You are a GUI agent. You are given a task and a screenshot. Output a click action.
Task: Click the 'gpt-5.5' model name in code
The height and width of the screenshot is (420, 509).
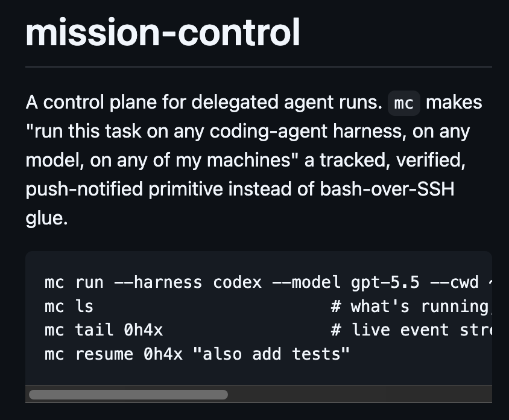point(385,282)
